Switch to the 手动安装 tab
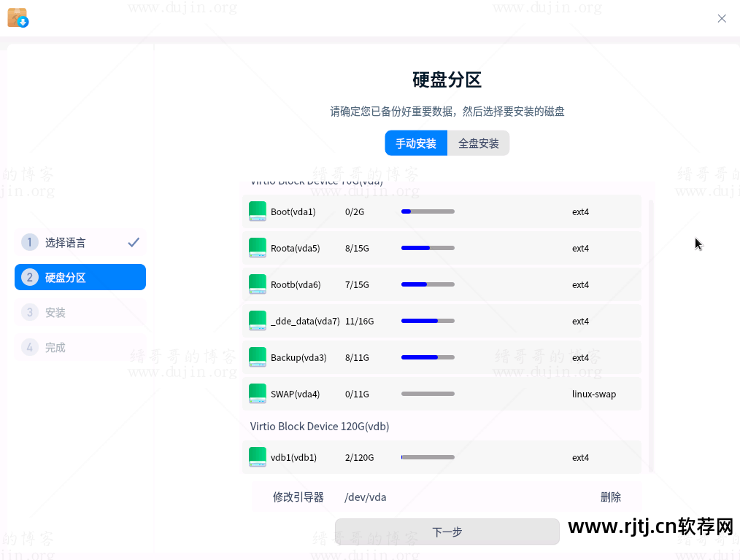The image size is (740, 560). point(416,143)
